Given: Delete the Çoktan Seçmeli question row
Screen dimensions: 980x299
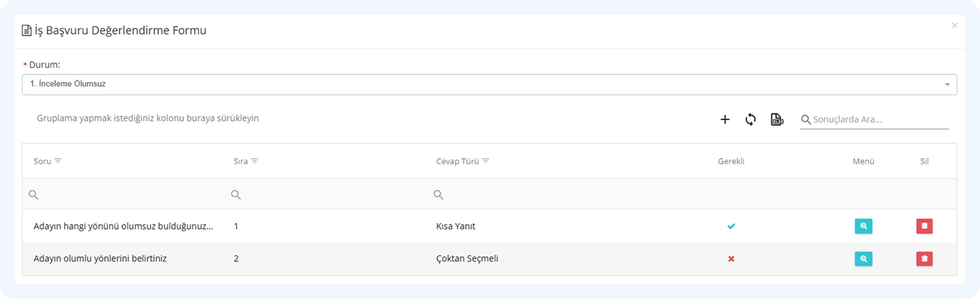Looking at the screenshot, I should (x=924, y=258).
